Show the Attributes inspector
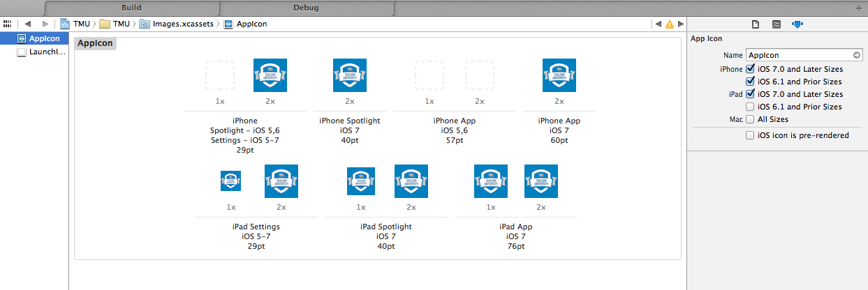 click(797, 24)
